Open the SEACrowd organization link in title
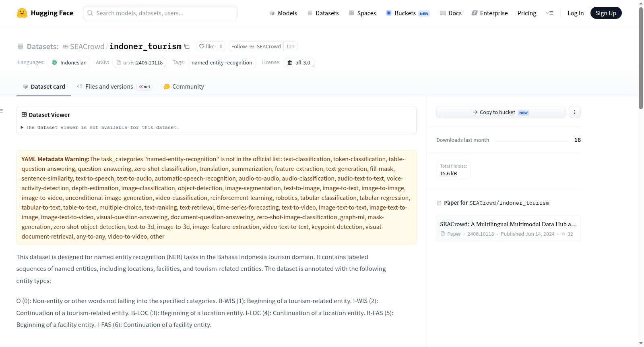The width and height of the screenshot is (644, 347). point(87,47)
